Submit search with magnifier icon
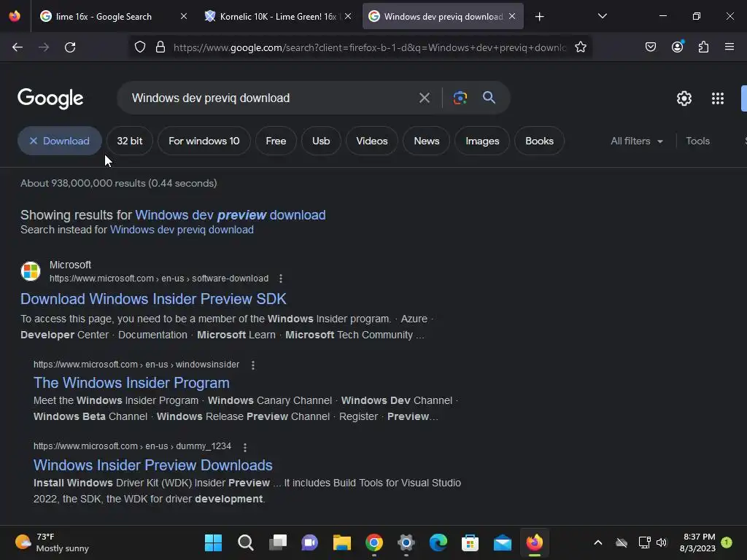The height and width of the screenshot is (560, 747). tap(489, 98)
